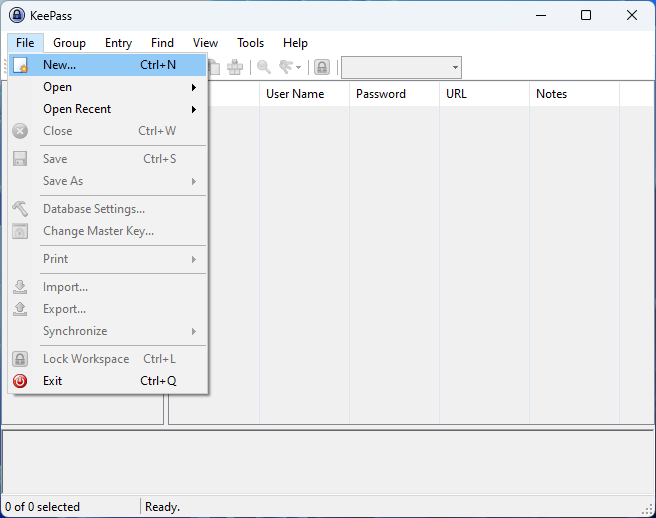Click the Close database icon
The width and height of the screenshot is (656, 518).
(x=20, y=131)
